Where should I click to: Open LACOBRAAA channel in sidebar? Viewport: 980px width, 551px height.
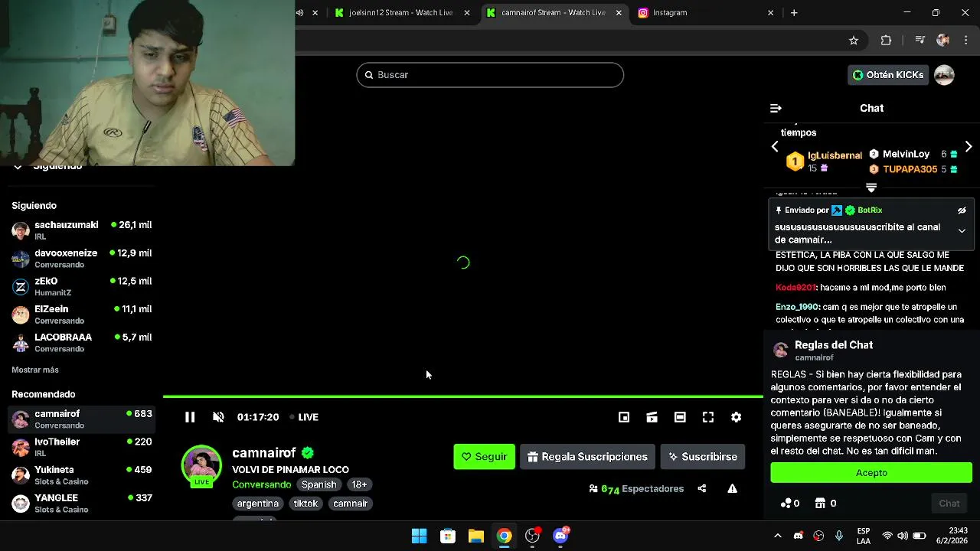82,342
